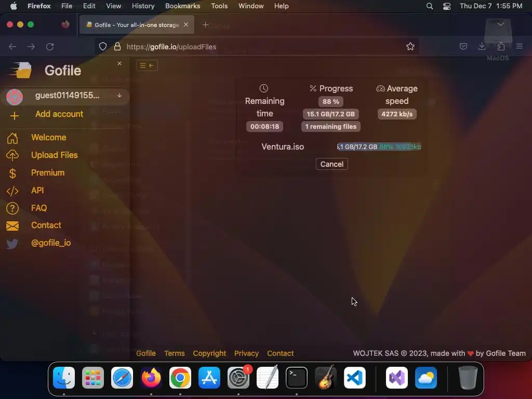List all tabs dropdown chevron

501,24
